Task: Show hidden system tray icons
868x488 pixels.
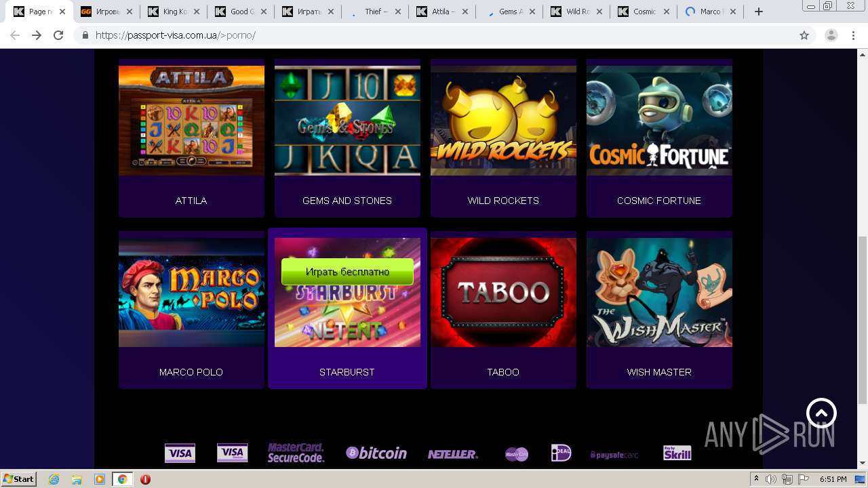Action: click(x=757, y=479)
